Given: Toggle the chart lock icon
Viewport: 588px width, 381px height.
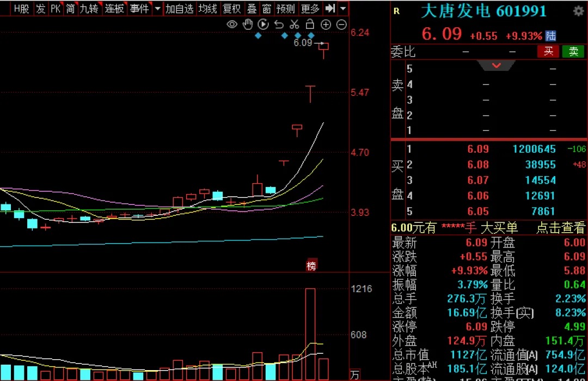Looking at the screenshot, I should [310, 25].
